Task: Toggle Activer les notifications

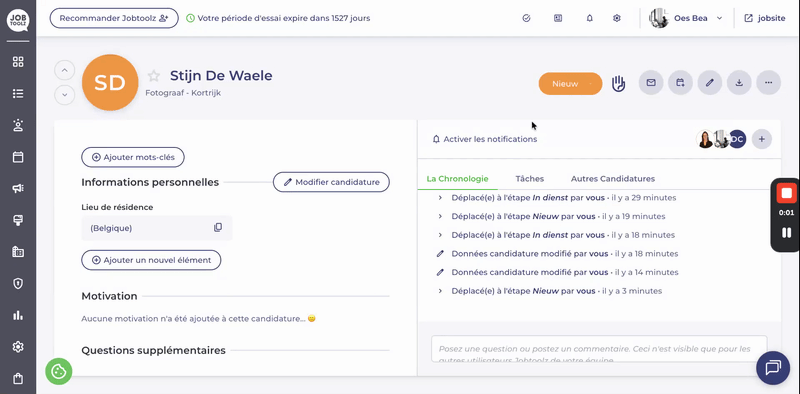Action: (484, 139)
